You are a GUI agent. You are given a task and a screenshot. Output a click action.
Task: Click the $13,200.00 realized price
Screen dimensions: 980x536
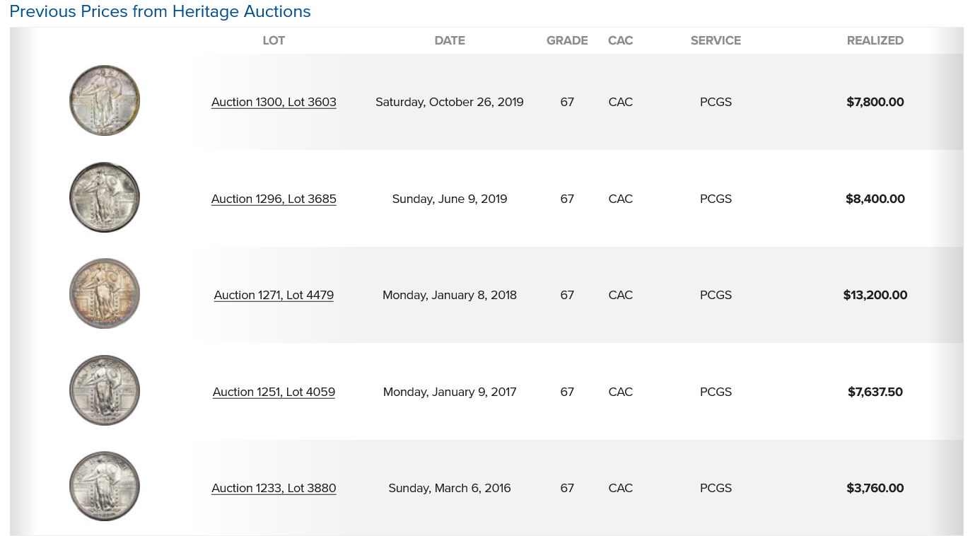pos(875,295)
